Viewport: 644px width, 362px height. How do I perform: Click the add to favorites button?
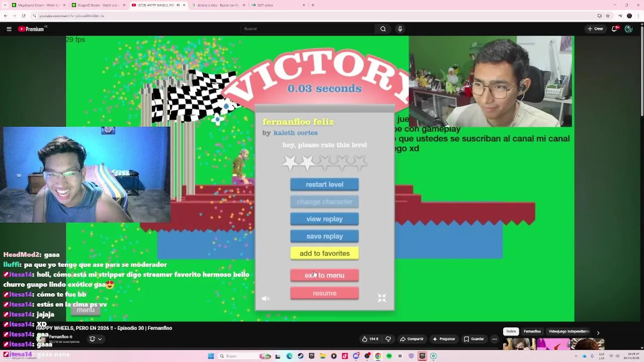tap(325, 253)
